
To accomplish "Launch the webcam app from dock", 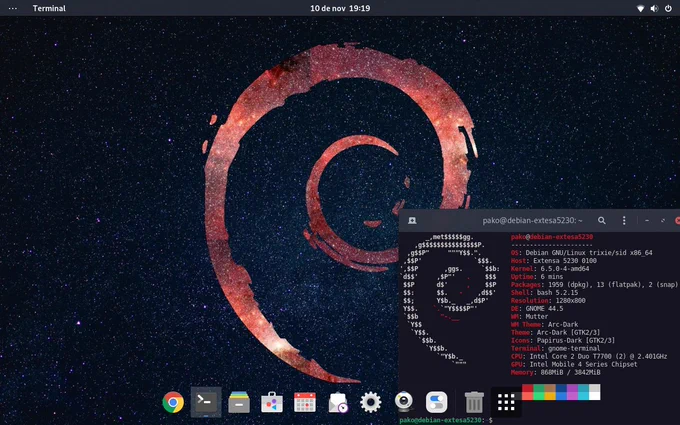I will tap(404, 402).
